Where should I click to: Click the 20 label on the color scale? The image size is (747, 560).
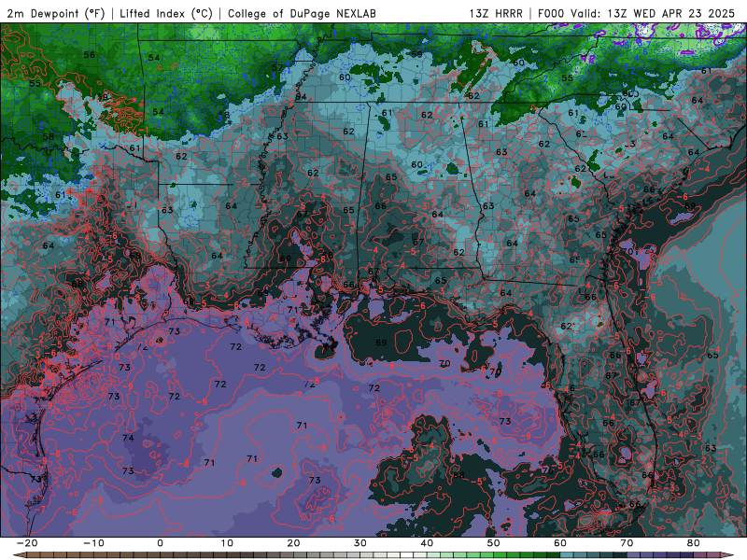(293, 543)
